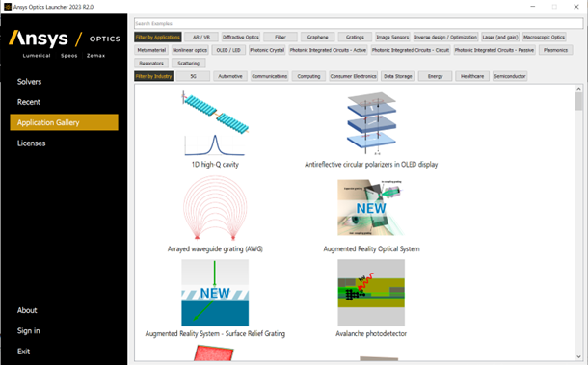Click the Search Examples input field

pos(359,23)
